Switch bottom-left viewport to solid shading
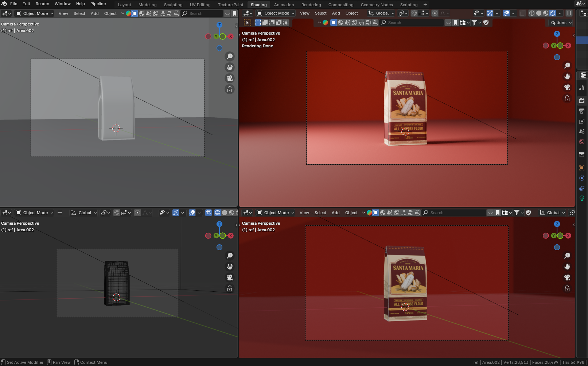 [x=225, y=213]
